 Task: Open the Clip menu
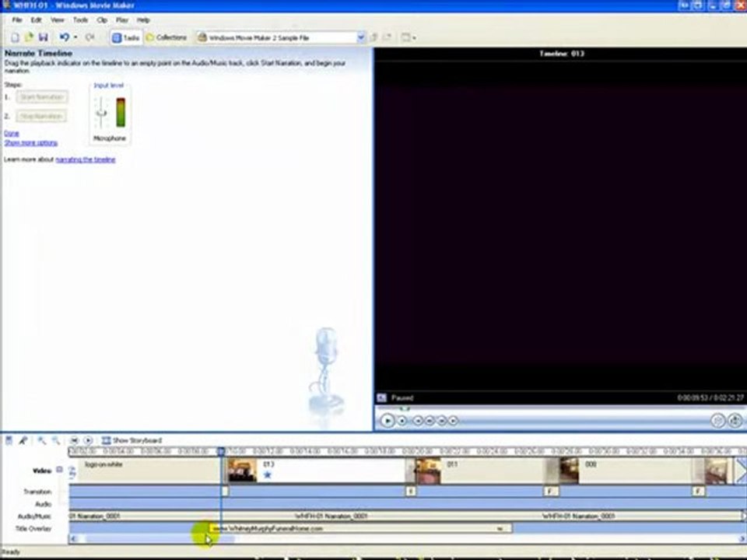tap(102, 20)
